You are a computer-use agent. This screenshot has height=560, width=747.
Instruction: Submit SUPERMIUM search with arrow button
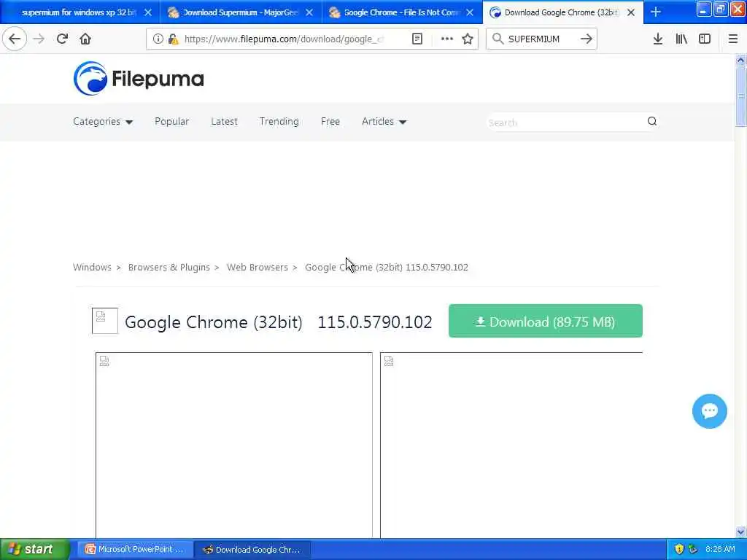coord(587,39)
